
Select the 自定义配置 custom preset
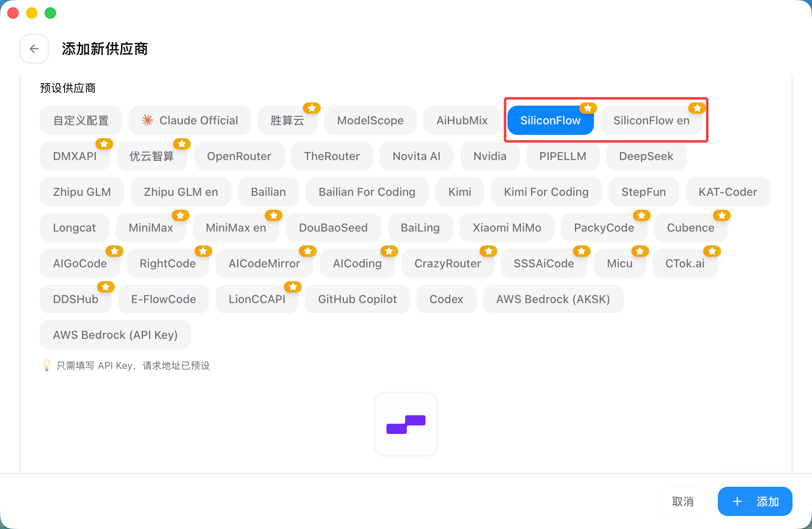pyautogui.click(x=81, y=120)
